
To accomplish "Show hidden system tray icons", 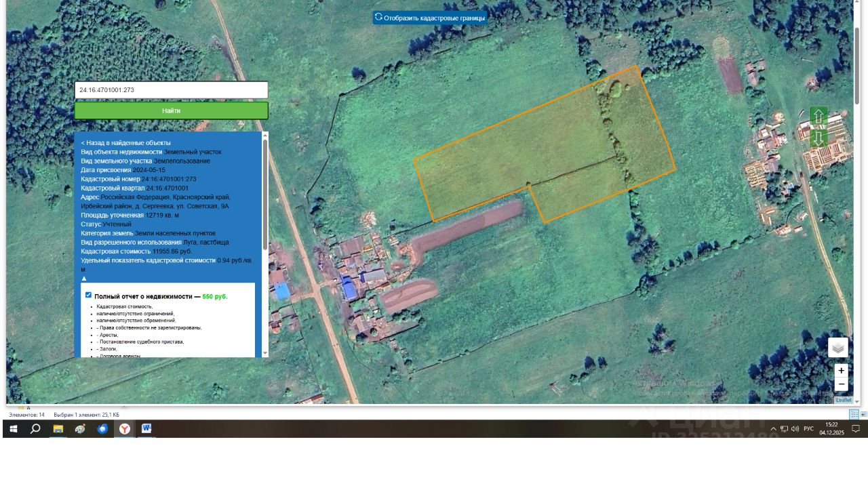I will pos(773,429).
